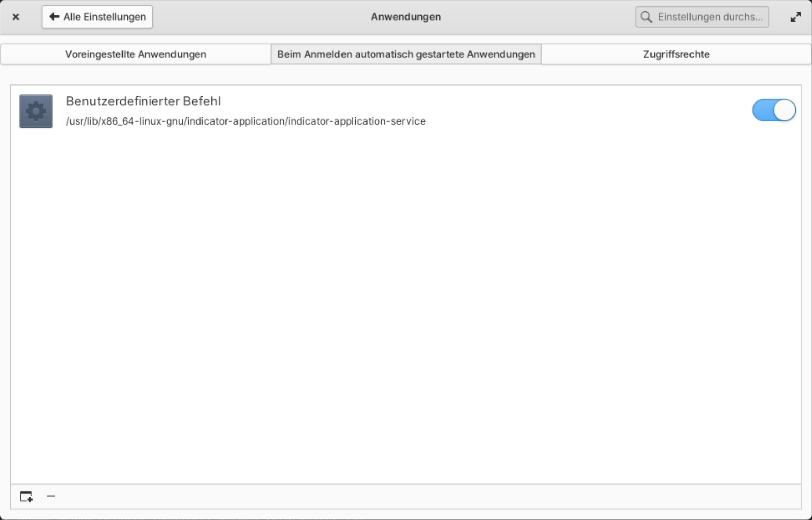Click the fullscreen expand icon
The width and height of the screenshot is (812, 520).
(795, 16)
